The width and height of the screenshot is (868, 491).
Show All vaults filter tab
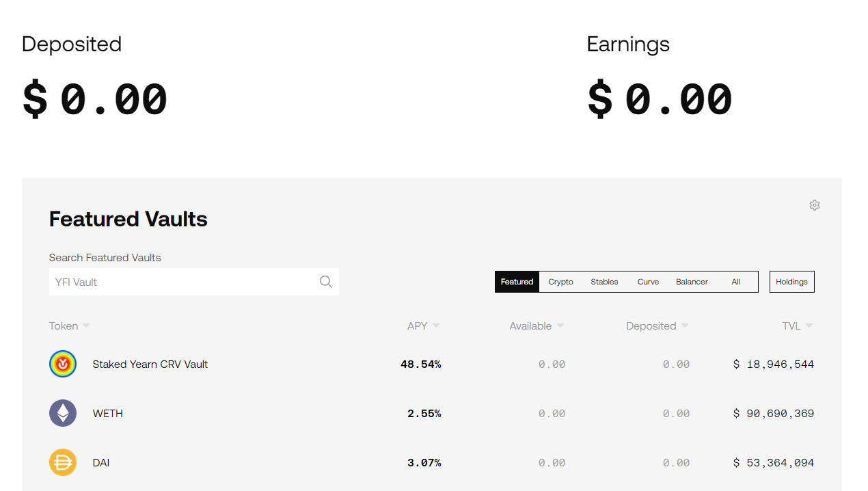[735, 282]
